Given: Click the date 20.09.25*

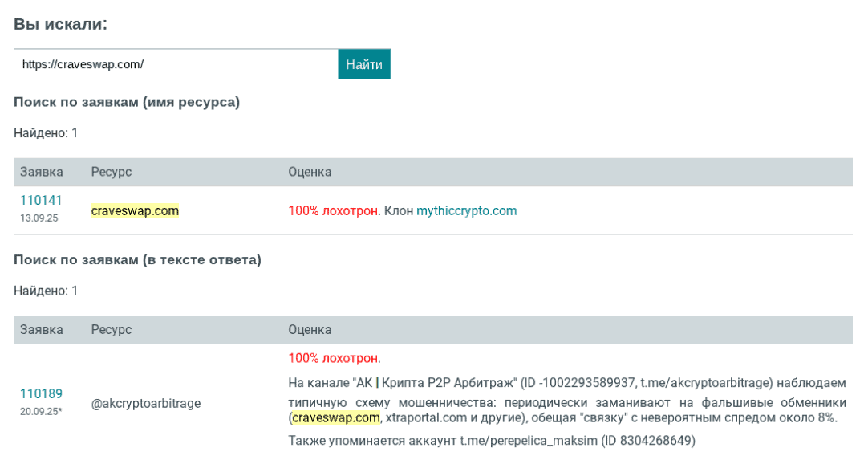Looking at the screenshot, I should (x=41, y=411).
